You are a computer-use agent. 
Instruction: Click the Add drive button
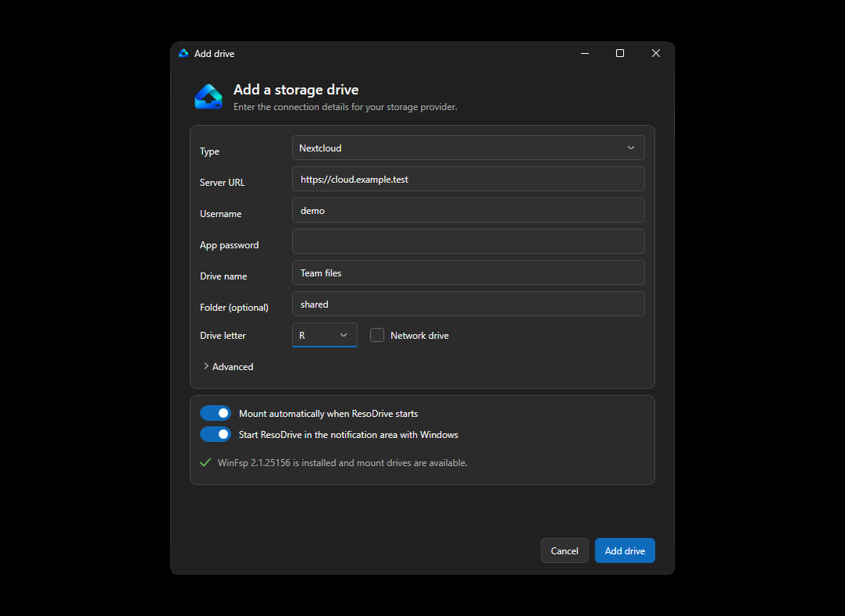(x=625, y=550)
